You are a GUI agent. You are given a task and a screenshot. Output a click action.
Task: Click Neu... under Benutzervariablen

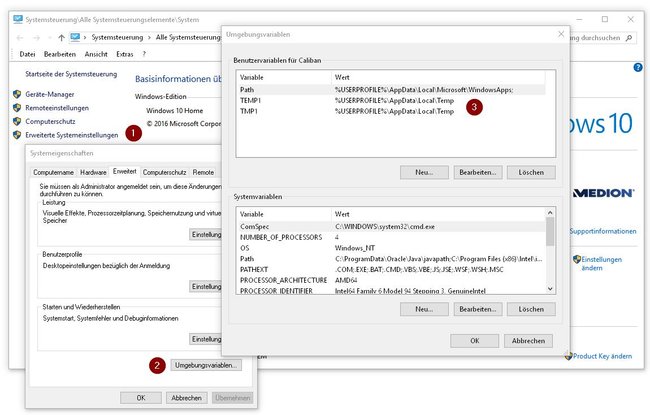424,172
